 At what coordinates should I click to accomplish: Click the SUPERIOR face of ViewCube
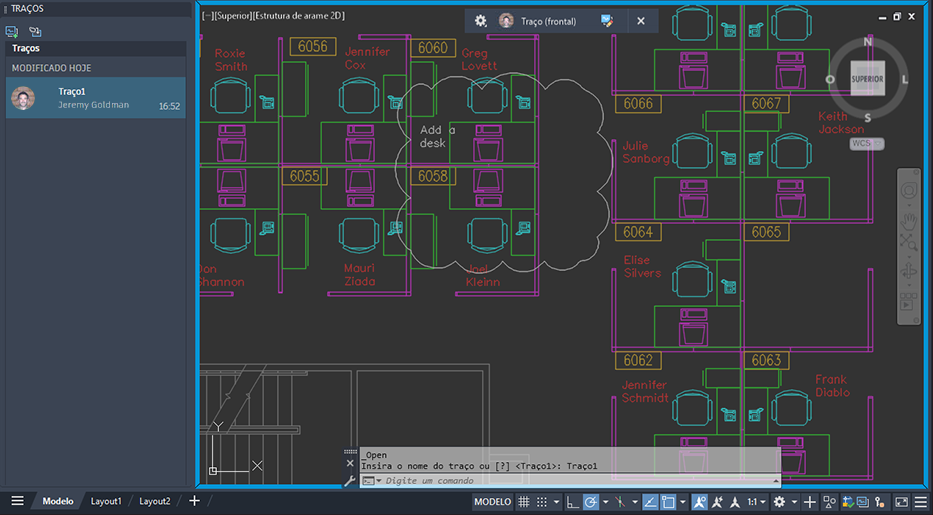click(867, 78)
